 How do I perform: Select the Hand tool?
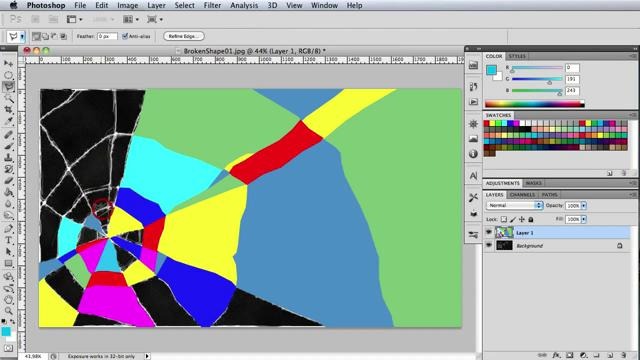click(8, 300)
